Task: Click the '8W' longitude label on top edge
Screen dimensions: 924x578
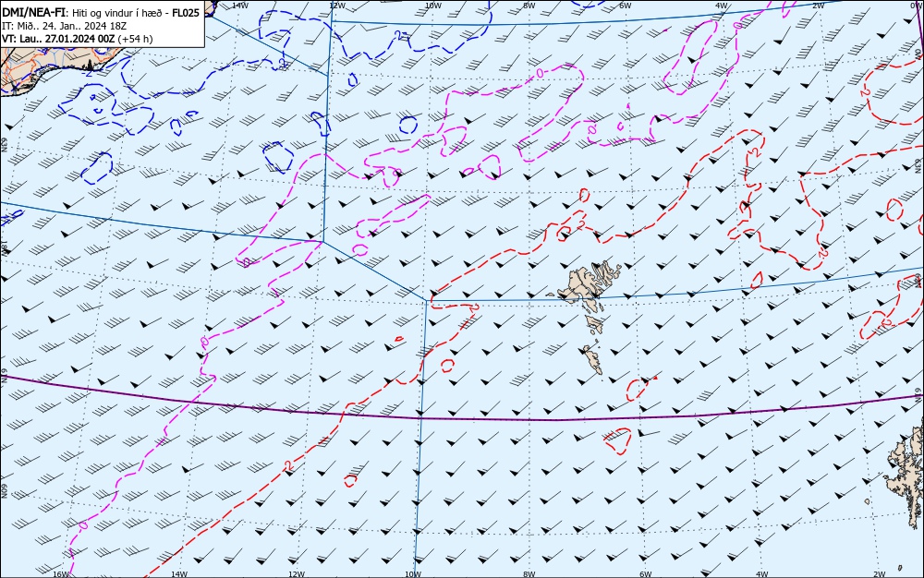Action: pos(529,6)
